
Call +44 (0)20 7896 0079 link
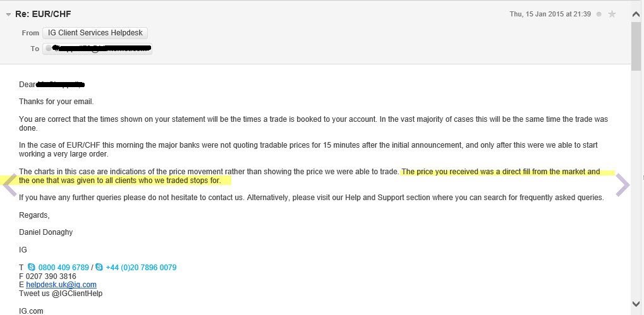pos(141,268)
